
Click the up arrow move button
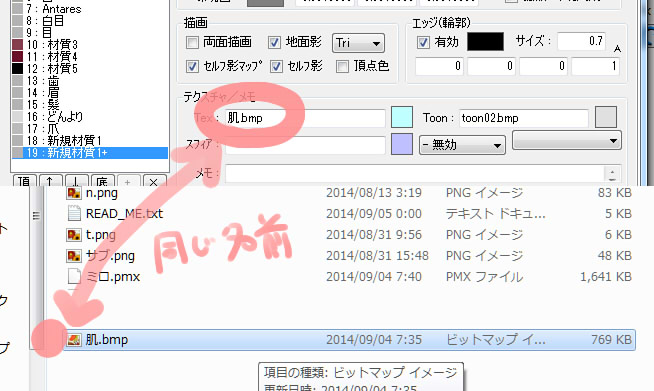click(50, 181)
